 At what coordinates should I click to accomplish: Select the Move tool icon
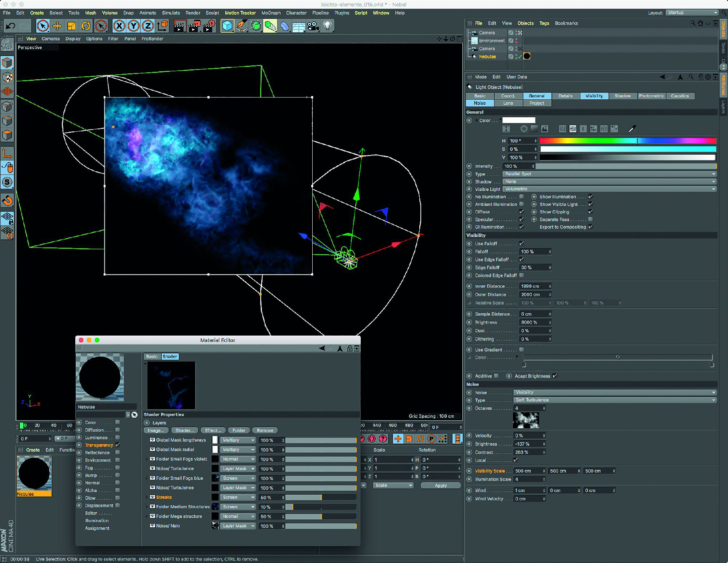tap(57, 26)
